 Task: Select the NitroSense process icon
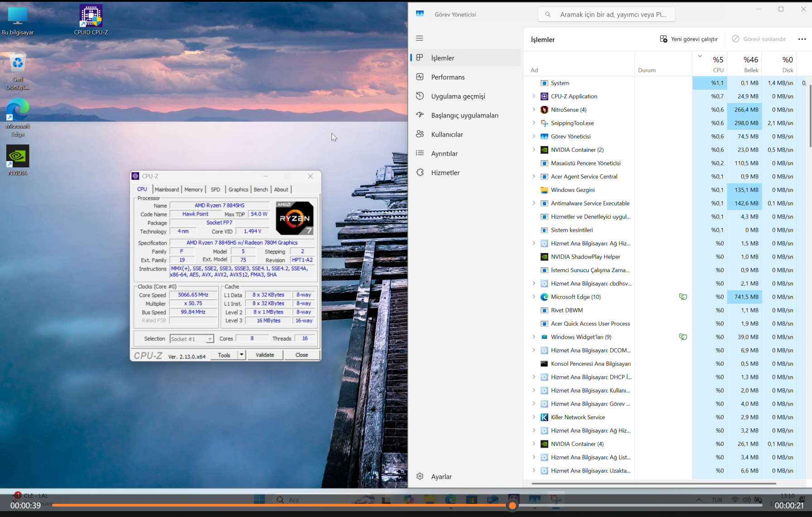(544, 110)
